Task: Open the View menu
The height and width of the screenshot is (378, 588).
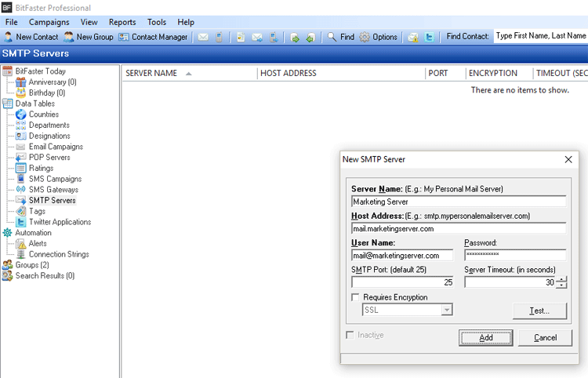Action: pyautogui.click(x=89, y=22)
